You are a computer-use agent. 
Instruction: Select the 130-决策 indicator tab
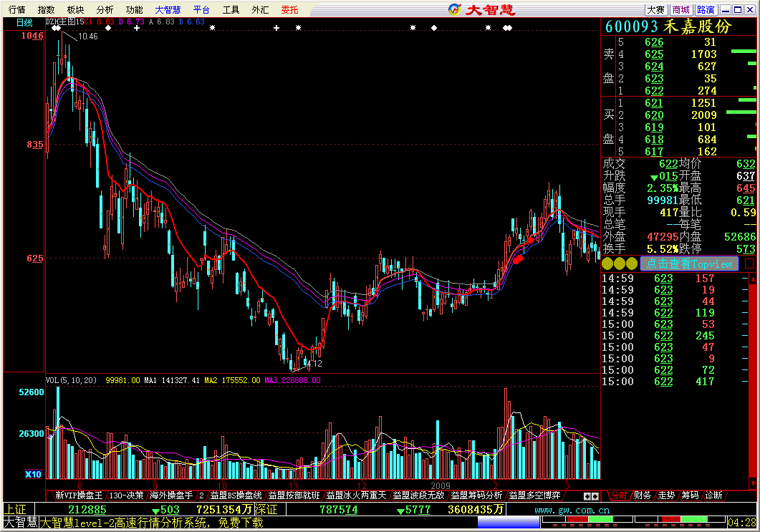point(126,495)
